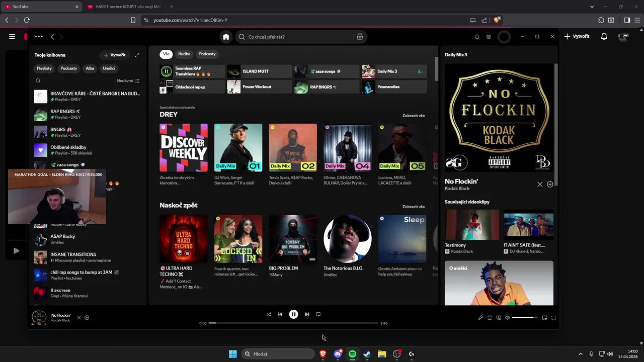Toggle shuffle playback
Screen dimensions: 644x362
coord(269,314)
